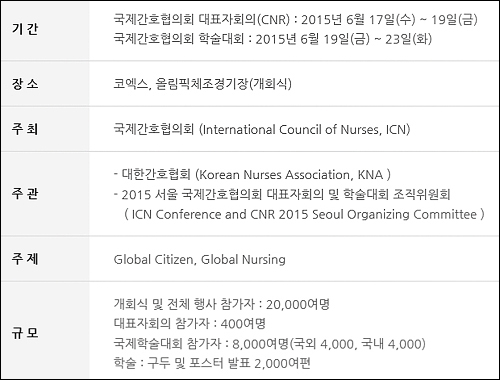Image resolution: width=500 pixels, height=380 pixels.
Task: Click International Council of Nurses, ICN text
Action: pos(305,129)
